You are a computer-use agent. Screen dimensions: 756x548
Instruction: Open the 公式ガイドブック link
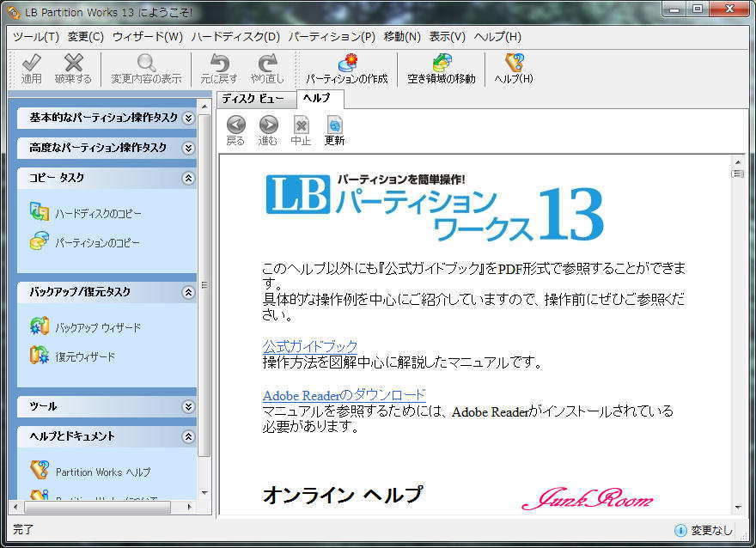click(310, 346)
